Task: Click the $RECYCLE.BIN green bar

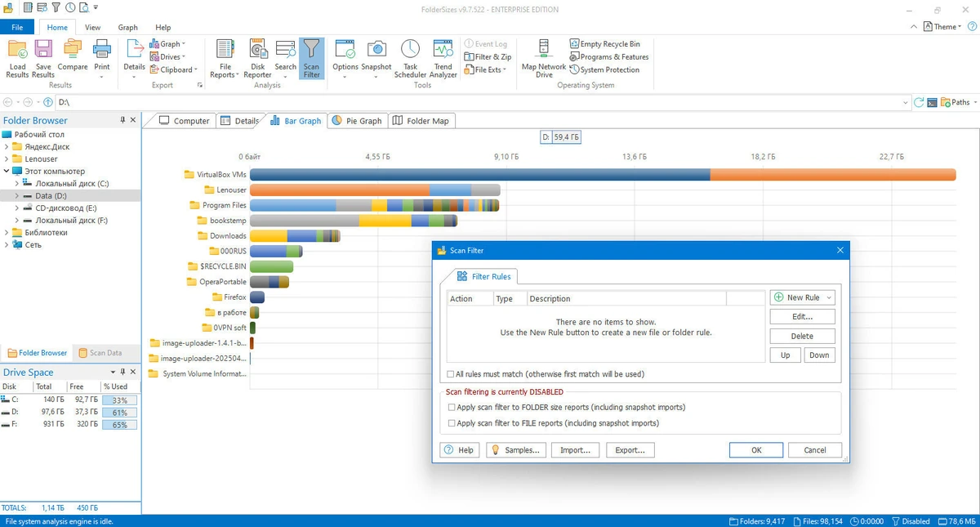Action: [271, 266]
